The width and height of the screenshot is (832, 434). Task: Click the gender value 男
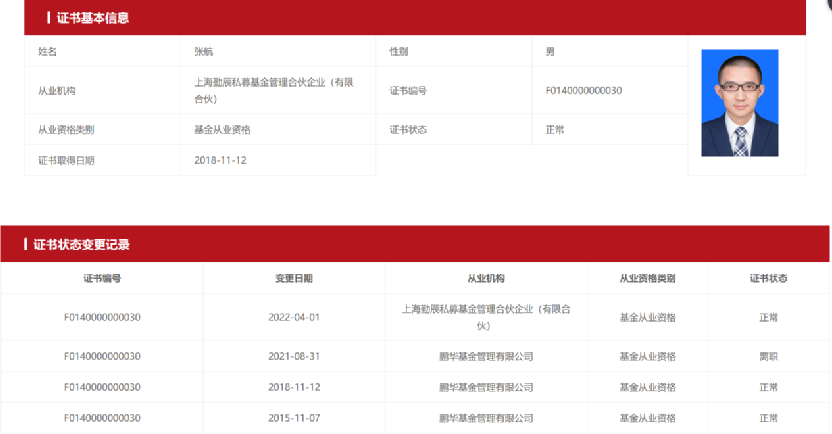pyautogui.click(x=550, y=51)
